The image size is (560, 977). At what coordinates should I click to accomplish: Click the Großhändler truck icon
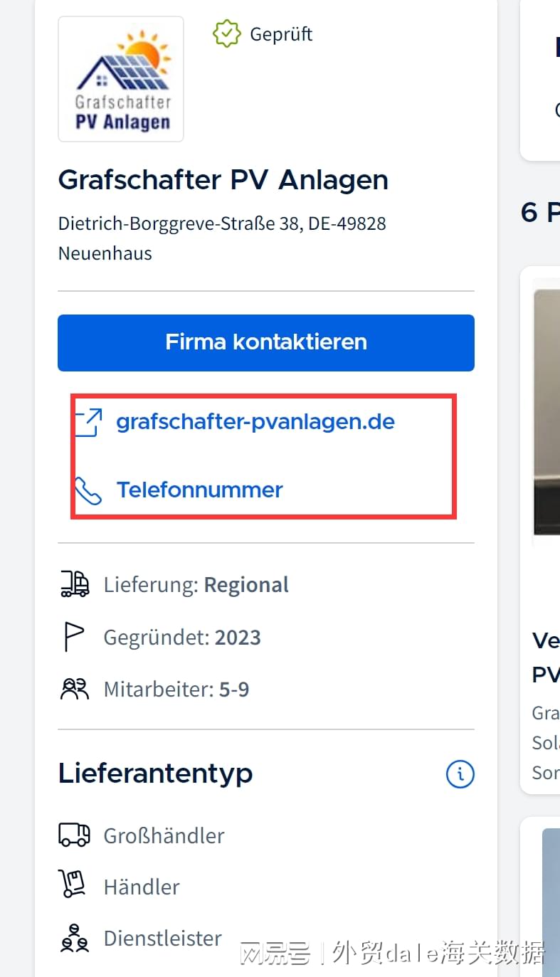75,835
